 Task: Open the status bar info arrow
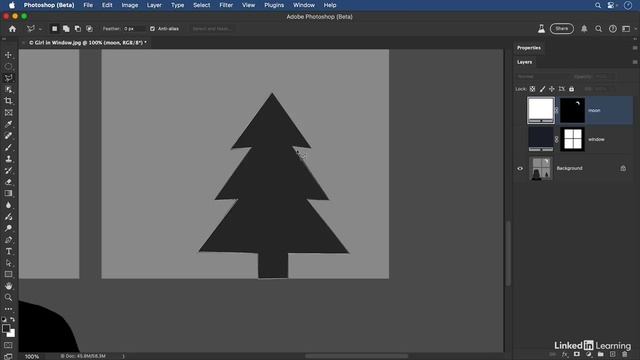tap(123, 356)
